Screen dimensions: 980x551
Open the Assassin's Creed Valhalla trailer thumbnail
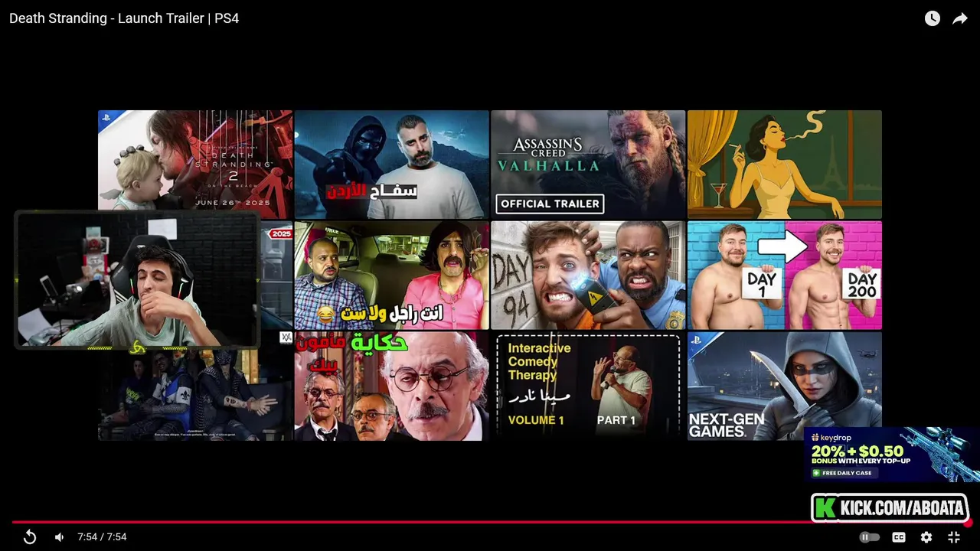(x=588, y=165)
